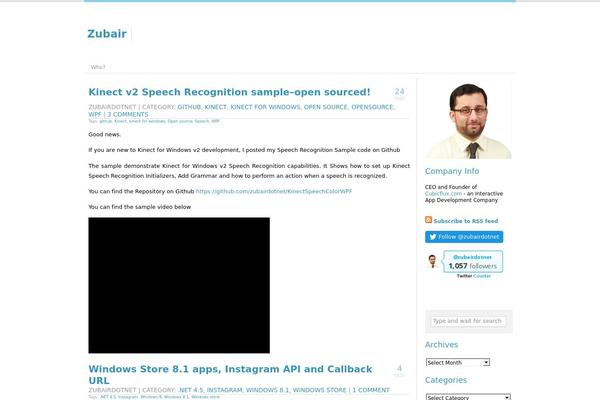Screen dimensions: 600x400
Task: Click the @zubairdotnet handle in follower counter
Action: 472,257
